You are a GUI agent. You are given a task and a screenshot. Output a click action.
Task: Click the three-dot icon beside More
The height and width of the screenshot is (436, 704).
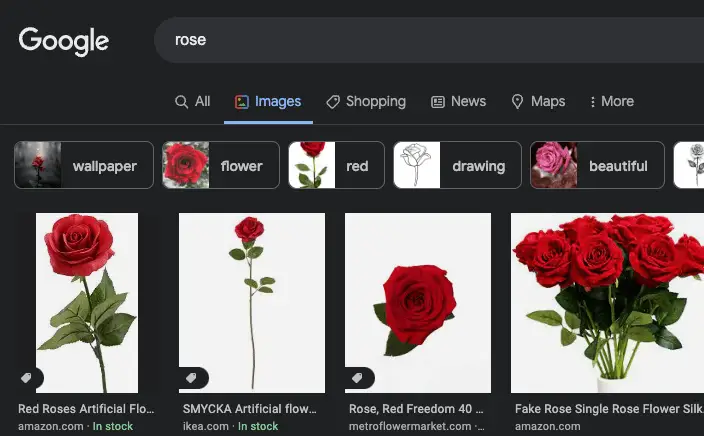(593, 102)
